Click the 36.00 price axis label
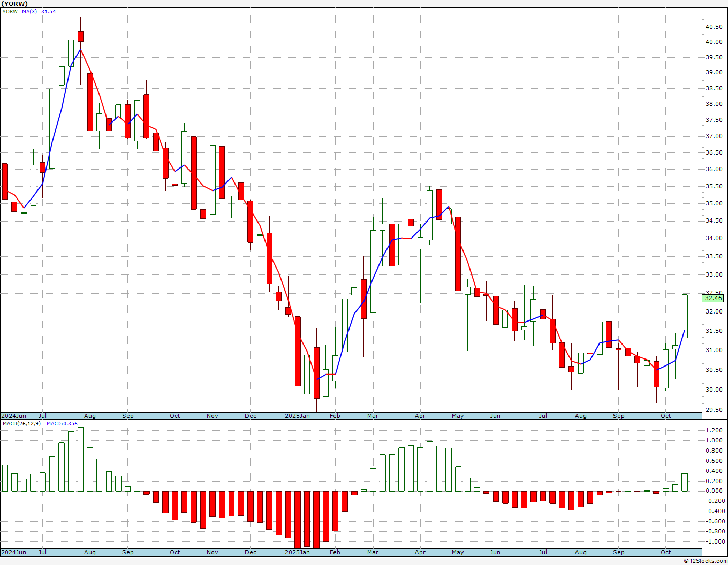Image resolution: width=728 pixels, height=565 pixels. [713, 170]
